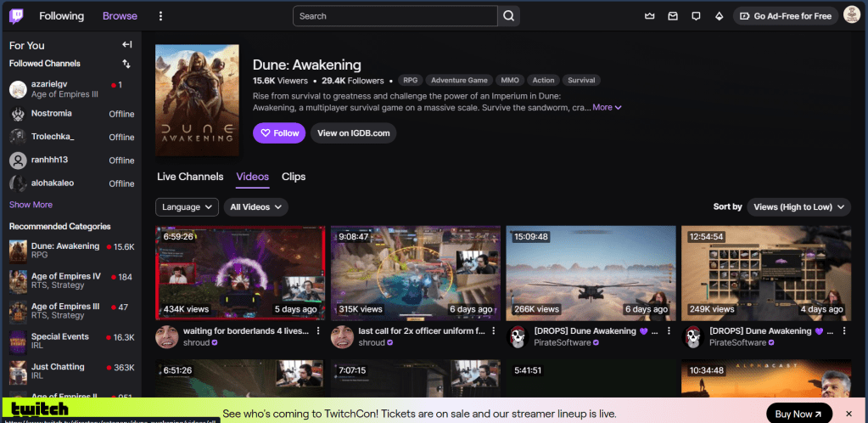Open the notifications inbox icon
This screenshot has width=868, height=423.
[673, 16]
